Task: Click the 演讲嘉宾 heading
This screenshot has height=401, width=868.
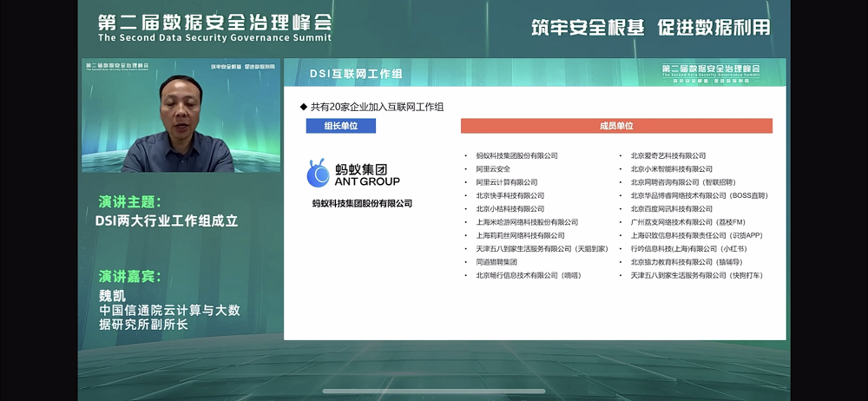Action: point(130,276)
